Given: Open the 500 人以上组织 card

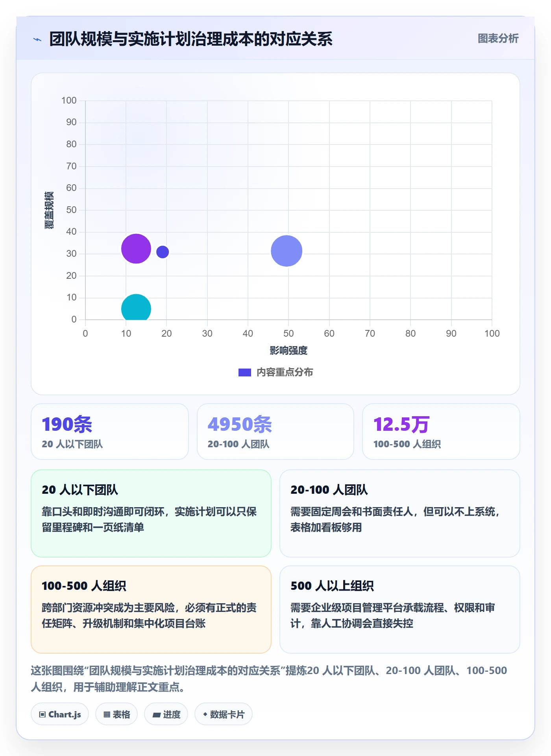Looking at the screenshot, I should [x=400, y=610].
